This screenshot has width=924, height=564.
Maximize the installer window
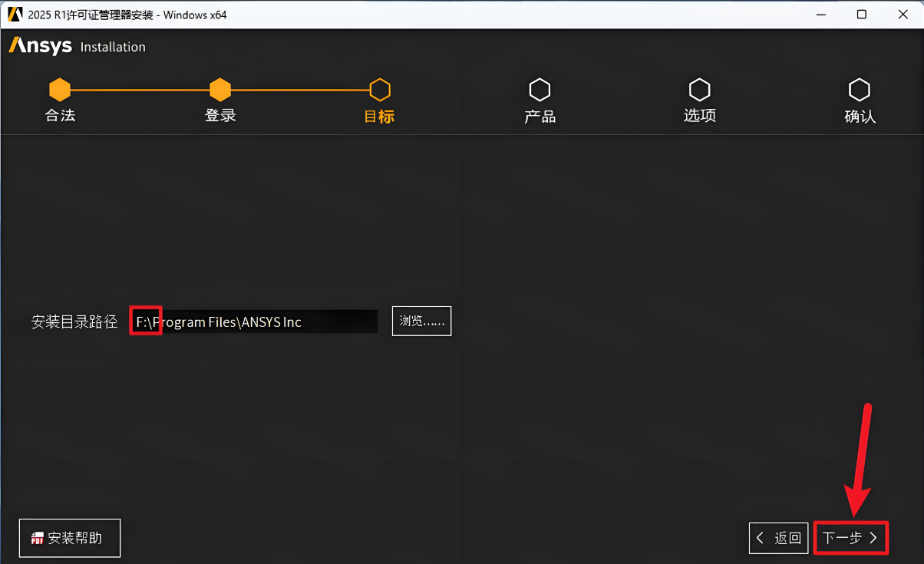(862, 14)
